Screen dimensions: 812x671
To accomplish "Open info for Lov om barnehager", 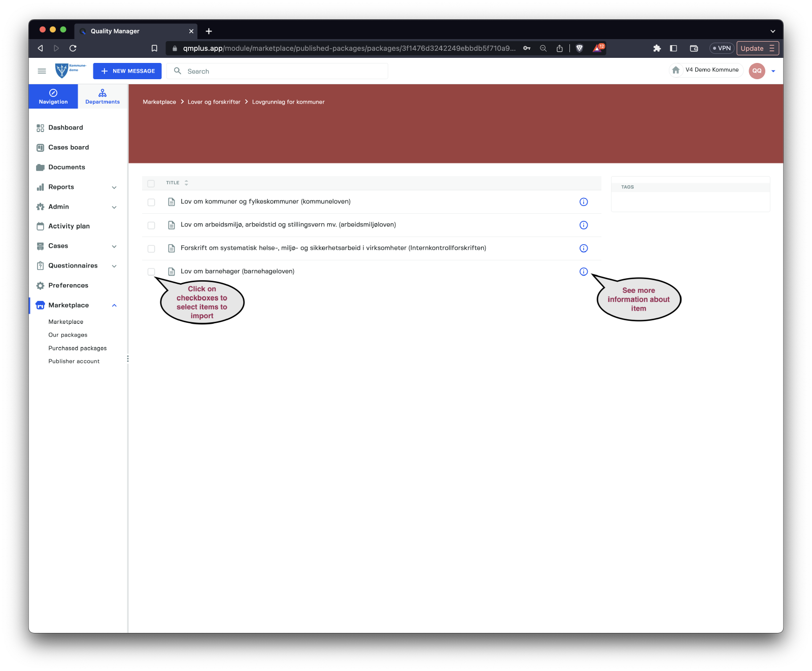I will [x=584, y=272].
